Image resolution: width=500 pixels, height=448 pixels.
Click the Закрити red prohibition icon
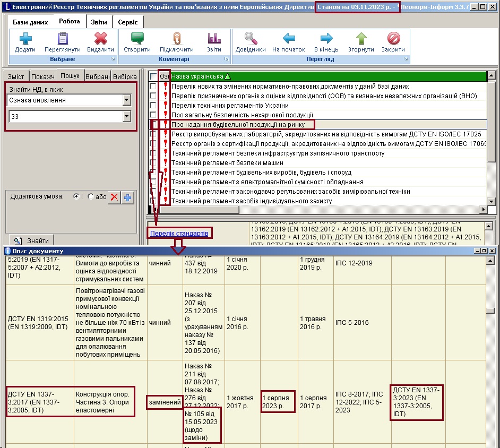pyautogui.click(x=393, y=38)
